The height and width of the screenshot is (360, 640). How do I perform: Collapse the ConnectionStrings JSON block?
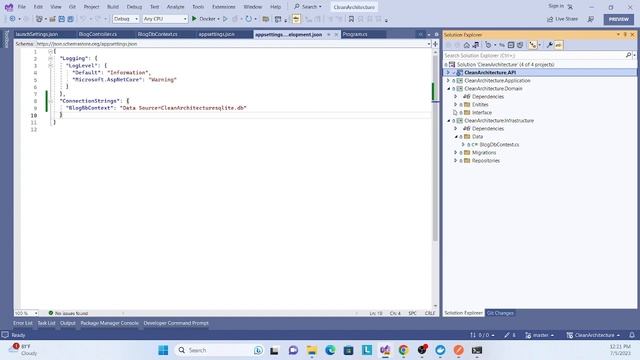click(x=51, y=101)
